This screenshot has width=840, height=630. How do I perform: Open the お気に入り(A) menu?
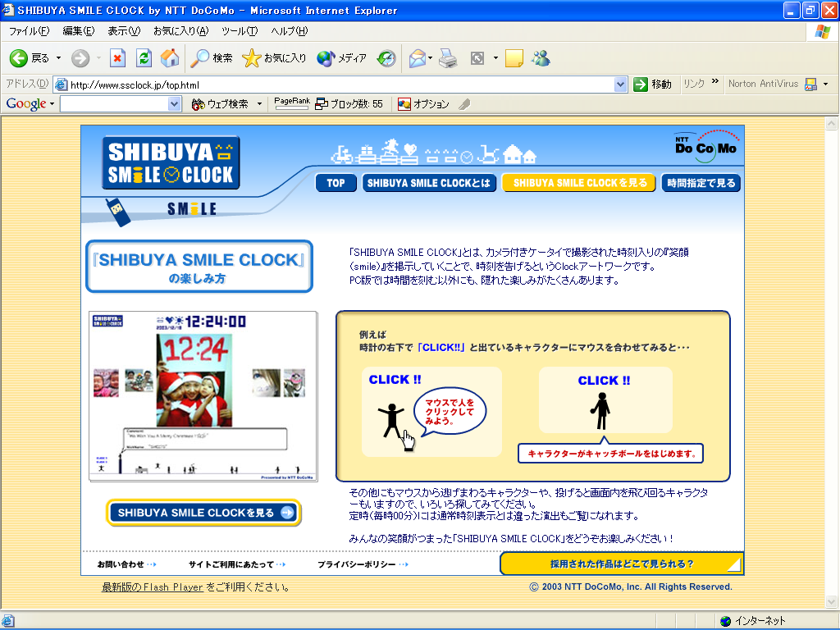click(x=180, y=31)
